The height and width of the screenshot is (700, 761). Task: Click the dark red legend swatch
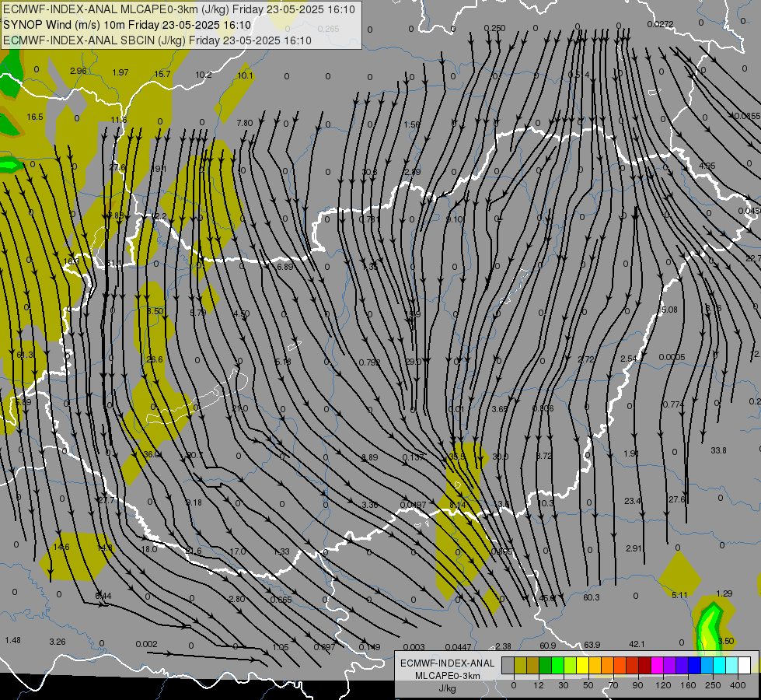(645, 665)
